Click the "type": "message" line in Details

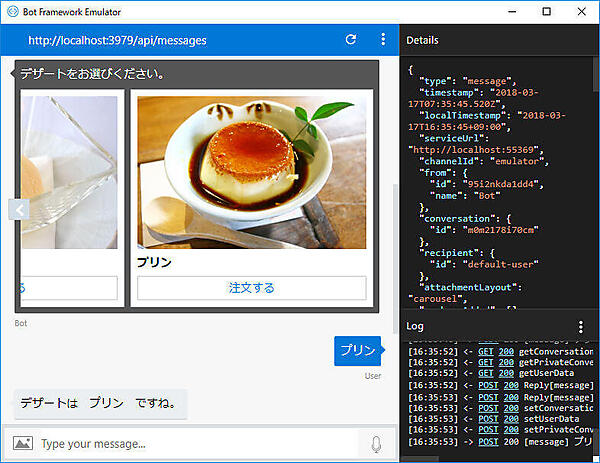[x=468, y=81]
